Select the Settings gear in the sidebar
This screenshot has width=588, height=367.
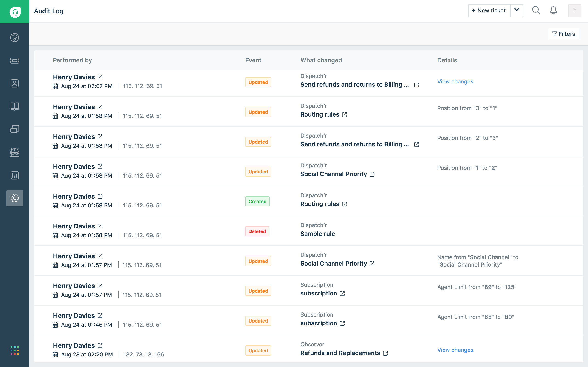tap(14, 198)
